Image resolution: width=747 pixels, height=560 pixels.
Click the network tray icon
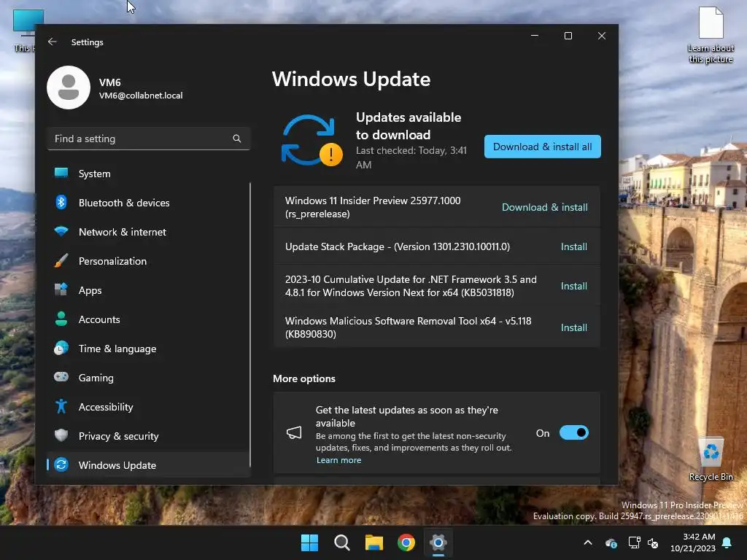pos(634,542)
